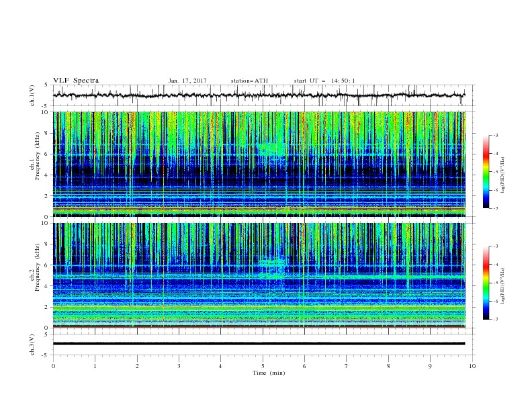
Task: Click time axis tick label "9"
Action: [430, 366]
